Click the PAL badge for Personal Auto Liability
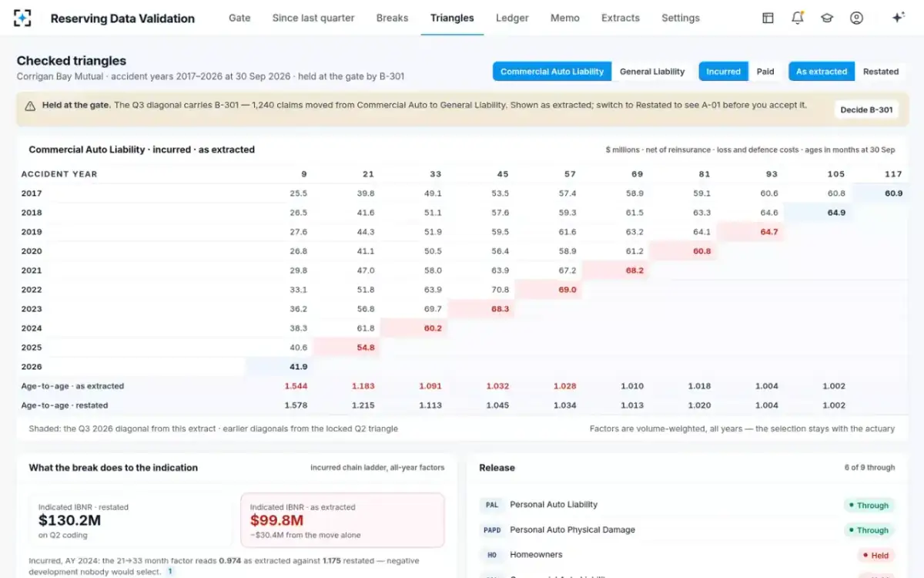This screenshot has height=578, width=924. (x=492, y=505)
